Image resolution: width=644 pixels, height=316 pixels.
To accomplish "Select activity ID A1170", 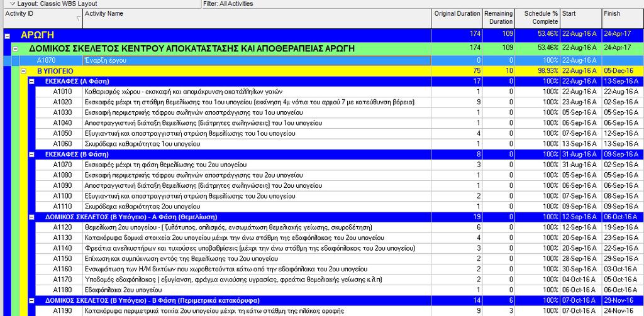I will 62,280.
